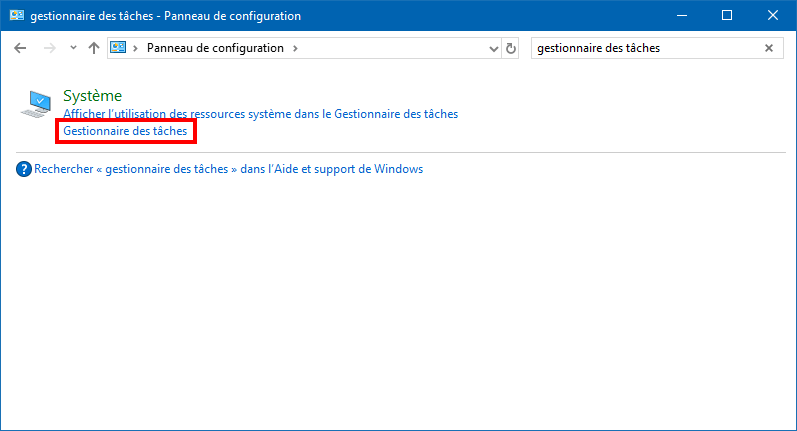797x431 pixels.
Task: Go up one level with up arrow
Action: point(94,48)
